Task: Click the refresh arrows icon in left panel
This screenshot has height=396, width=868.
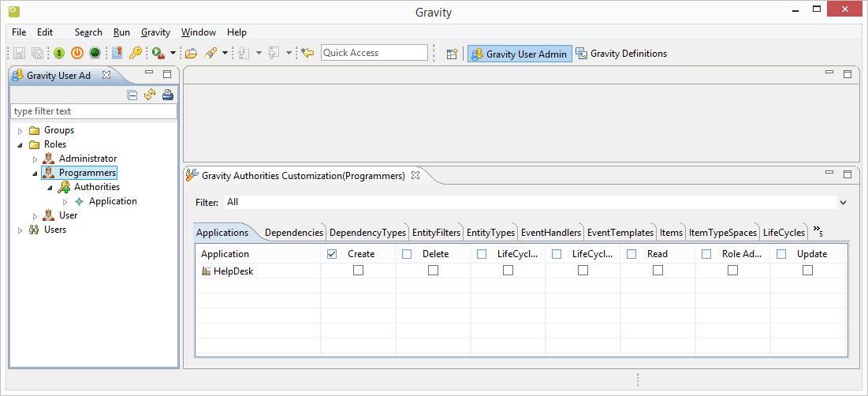Action: click(x=150, y=95)
